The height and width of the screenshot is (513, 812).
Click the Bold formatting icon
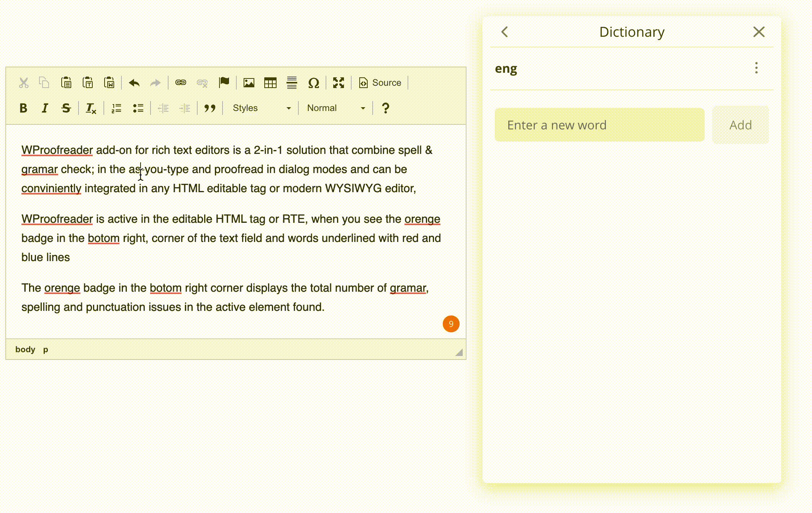click(23, 108)
